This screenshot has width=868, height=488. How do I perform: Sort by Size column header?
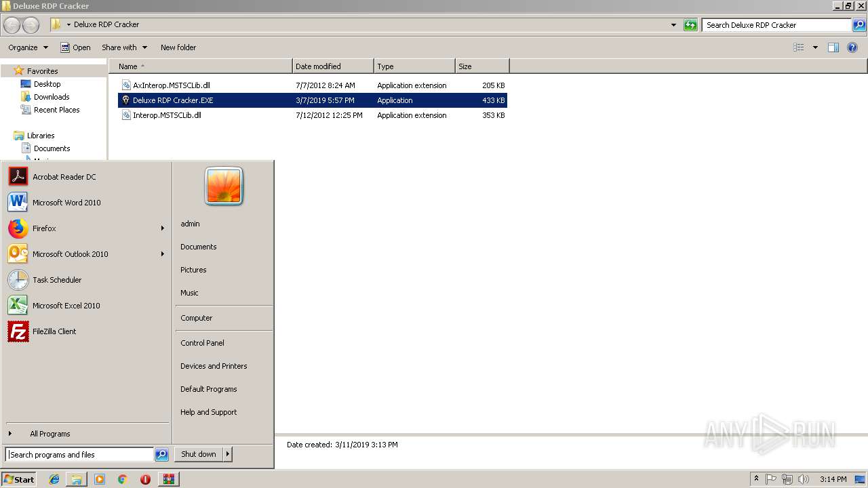coord(482,66)
